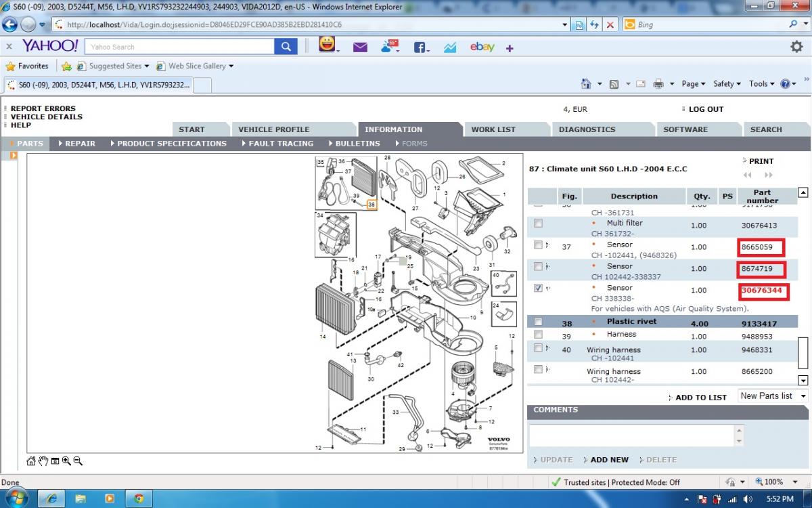This screenshot has width=812, height=508.
Task: Open Yahoo Mail envelope icon
Action: tap(360, 47)
